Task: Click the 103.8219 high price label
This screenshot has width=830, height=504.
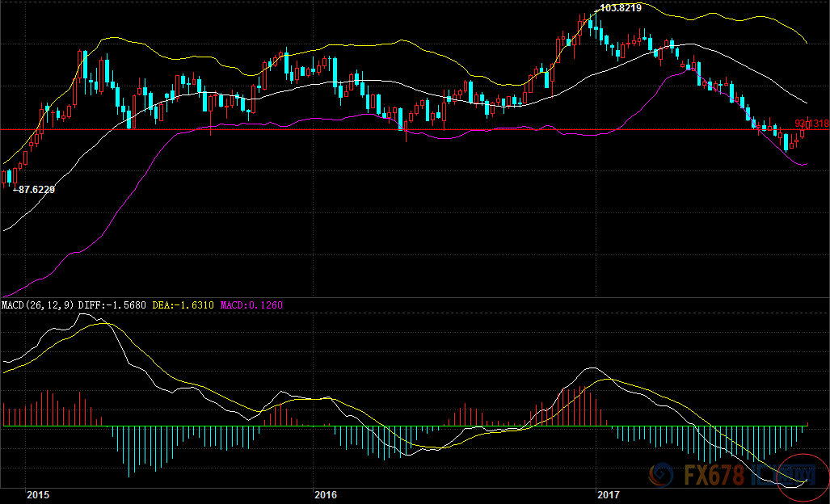Action: coord(621,8)
